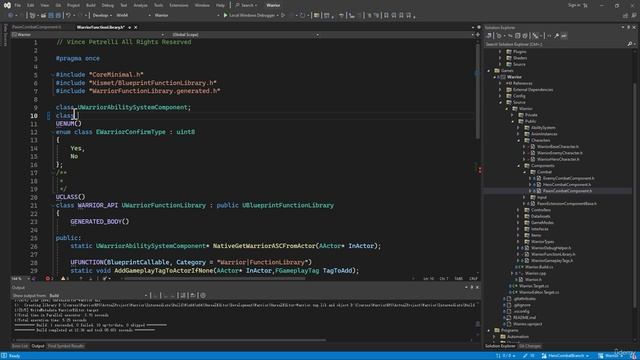The width and height of the screenshot is (640, 360).
Task: Click the HeroCombatBranch status bar item
Action: click(565, 356)
